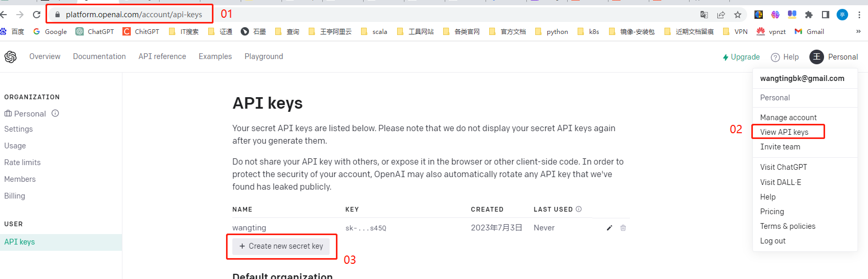This screenshot has width=868, height=279.
Task: Open Billing in the sidebar
Action: point(15,196)
